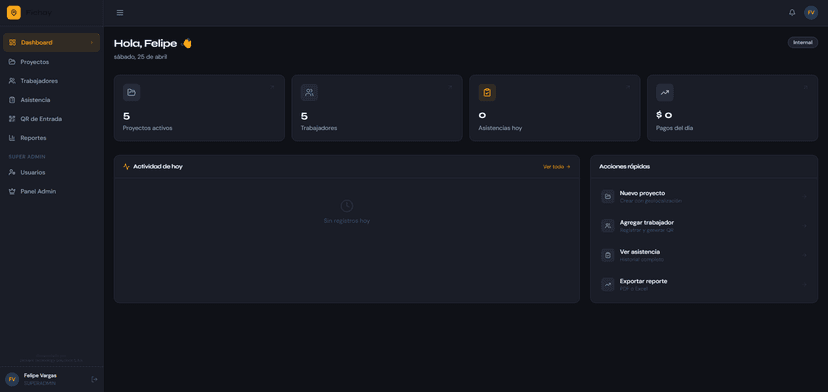Click the log out icon beside Felipe Vargas
The width and height of the screenshot is (828, 392).
click(95, 379)
